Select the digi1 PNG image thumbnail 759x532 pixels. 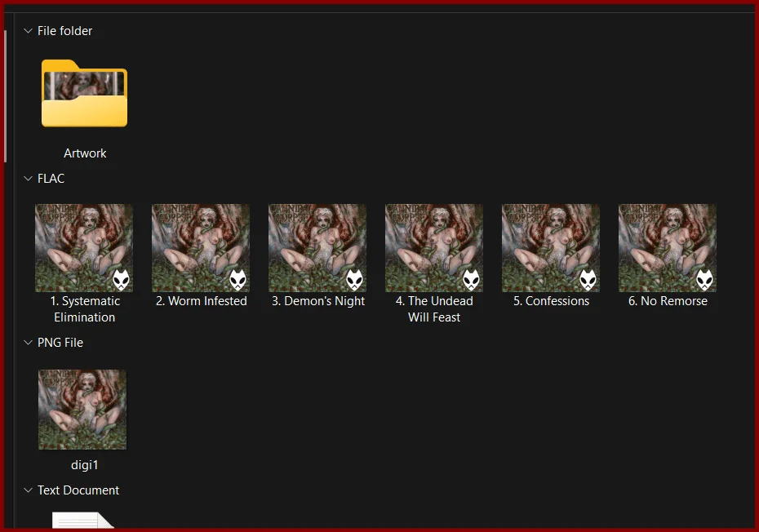(x=82, y=410)
